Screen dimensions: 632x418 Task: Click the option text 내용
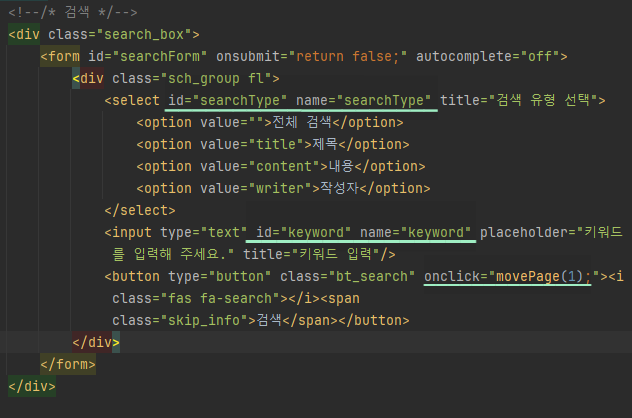341,166
